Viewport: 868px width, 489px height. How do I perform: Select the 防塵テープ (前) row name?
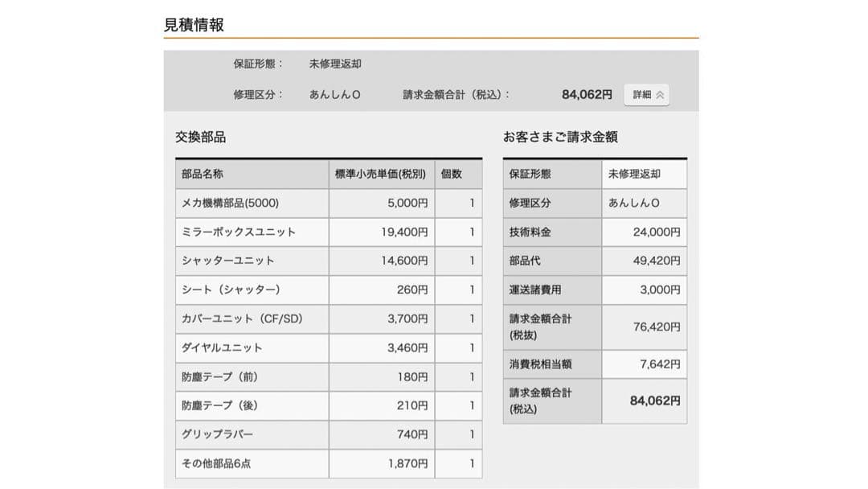219,376
